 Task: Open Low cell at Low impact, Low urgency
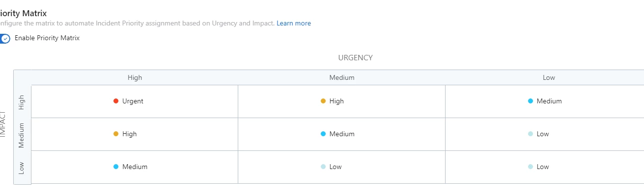click(545, 167)
